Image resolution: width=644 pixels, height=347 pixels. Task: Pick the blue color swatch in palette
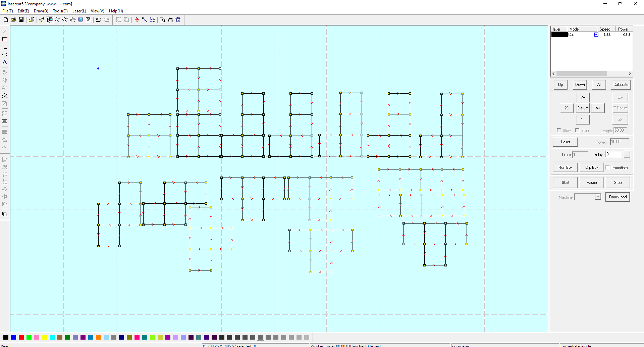click(14, 337)
